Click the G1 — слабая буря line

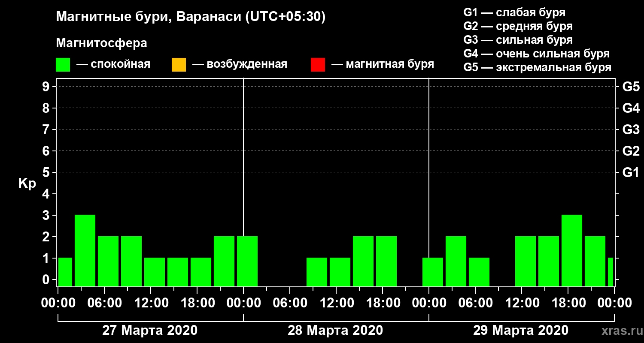click(x=514, y=12)
